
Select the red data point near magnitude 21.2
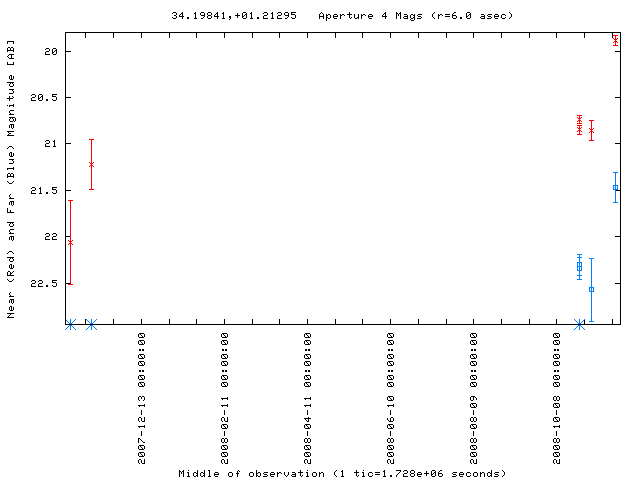click(91, 164)
